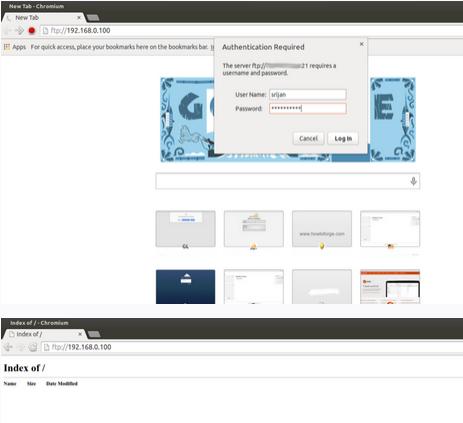This screenshot has width=463, height=423.
Task: Click the Size column header
Action: (x=31, y=384)
